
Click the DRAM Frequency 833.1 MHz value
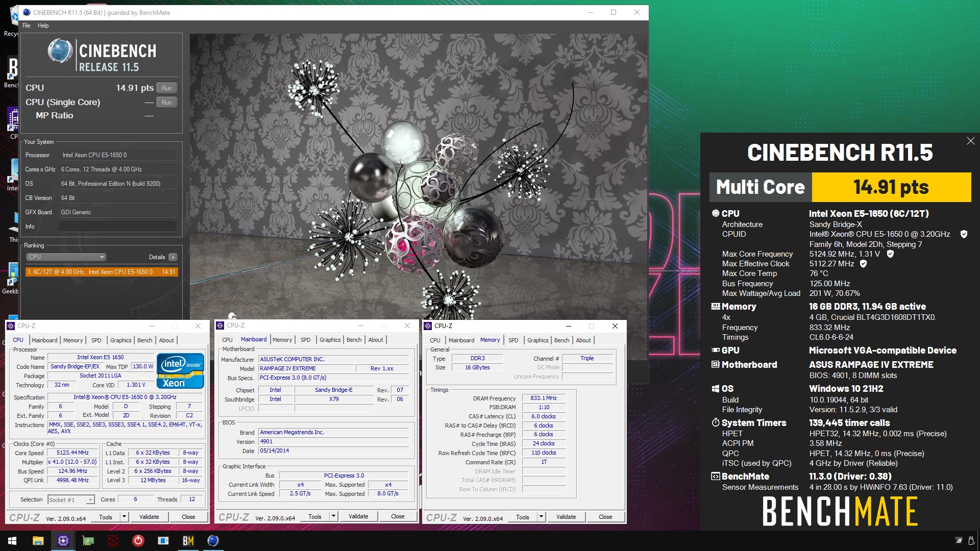pos(544,398)
